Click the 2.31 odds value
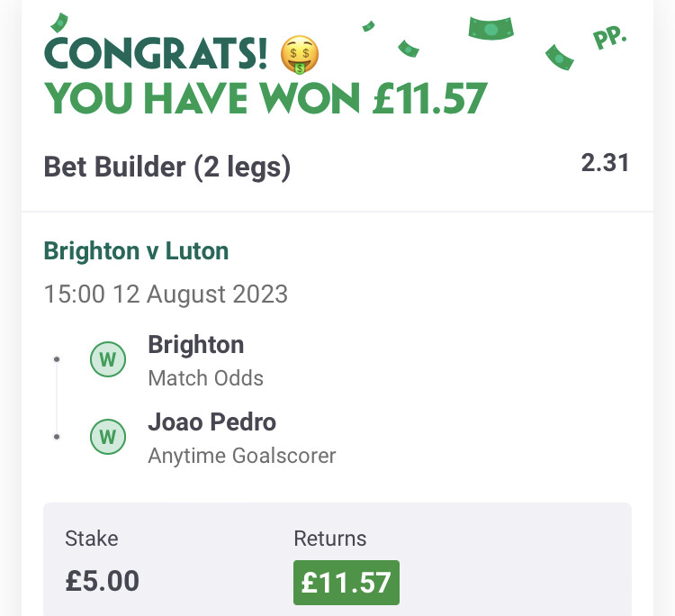675x616 pixels. 605,163
